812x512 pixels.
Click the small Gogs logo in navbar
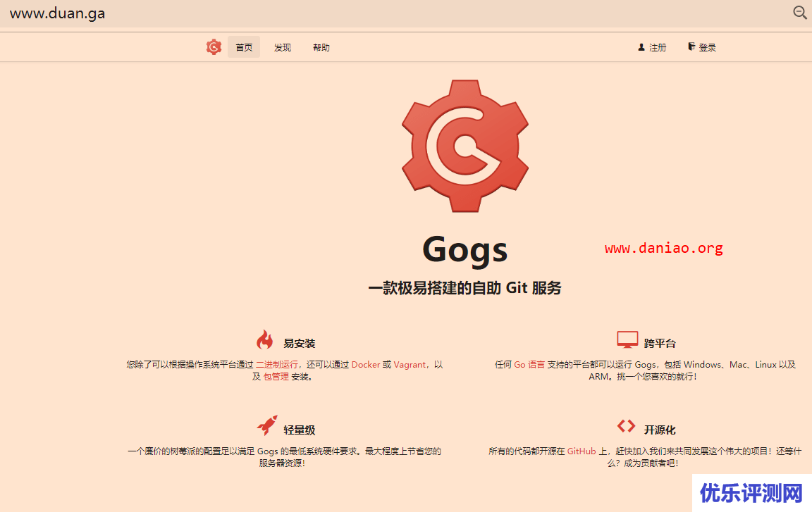point(214,47)
